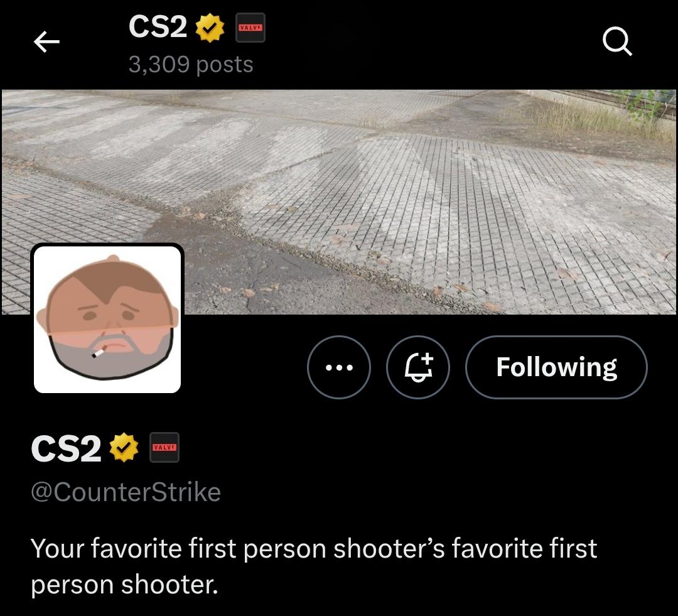Viewport: 678px width, 616px height.
Task: Tap the CS2 title in the top bar
Action: click(x=158, y=27)
